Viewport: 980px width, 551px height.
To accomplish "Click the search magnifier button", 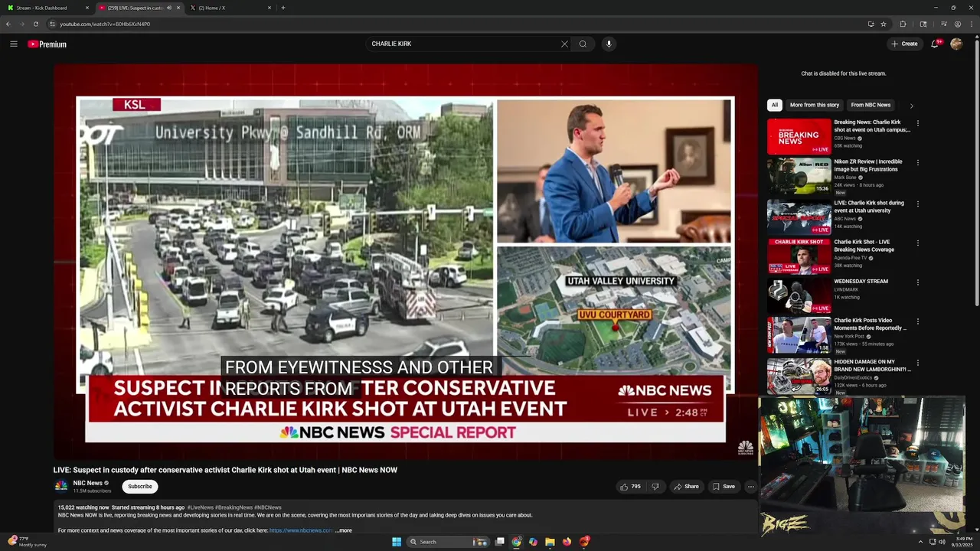I will point(583,44).
